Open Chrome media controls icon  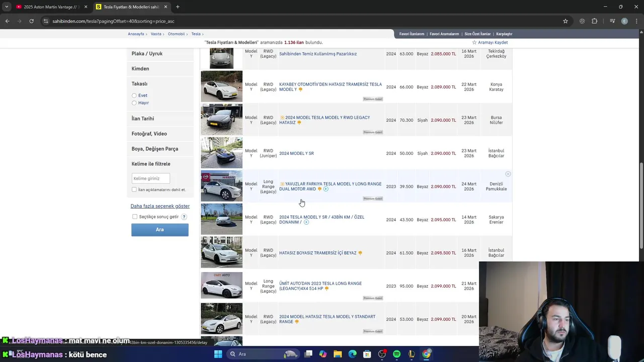[x=612, y=21]
